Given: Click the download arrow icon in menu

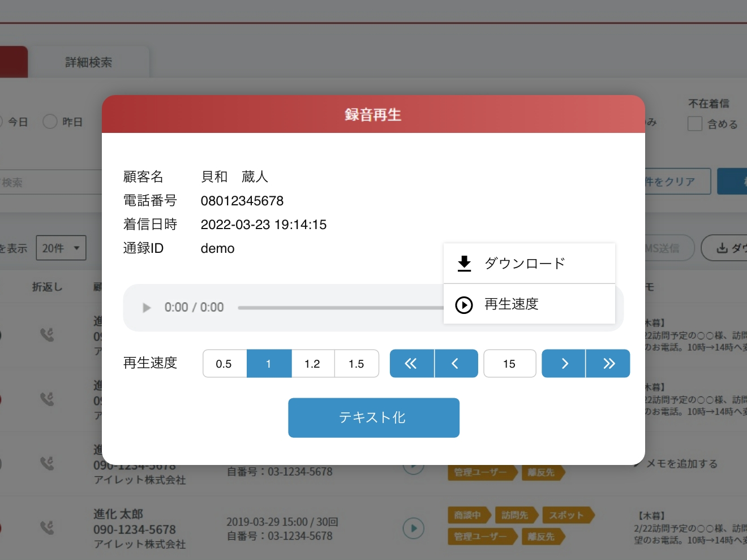Looking at the screenshot, I should click(464, 264).
